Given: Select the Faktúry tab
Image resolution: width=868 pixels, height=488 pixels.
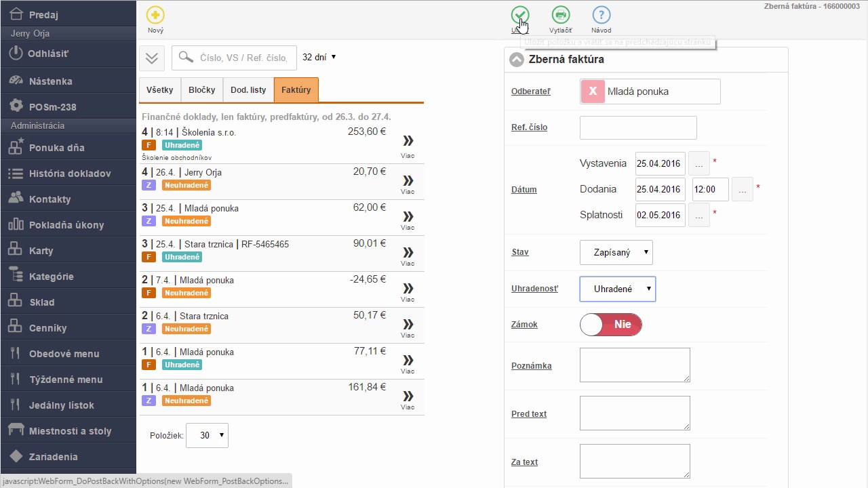Looking at the screenshot, I should pyautogui.click(x=296, y=90).
